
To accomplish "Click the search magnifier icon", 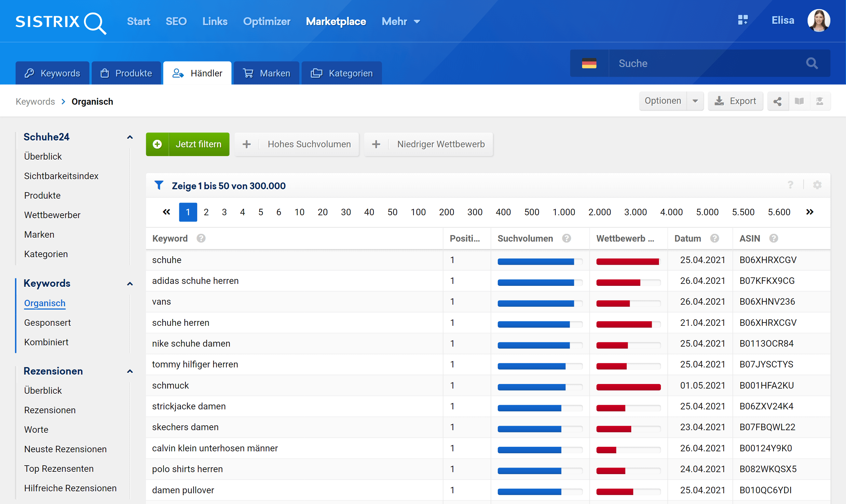I will coord(812,63).
